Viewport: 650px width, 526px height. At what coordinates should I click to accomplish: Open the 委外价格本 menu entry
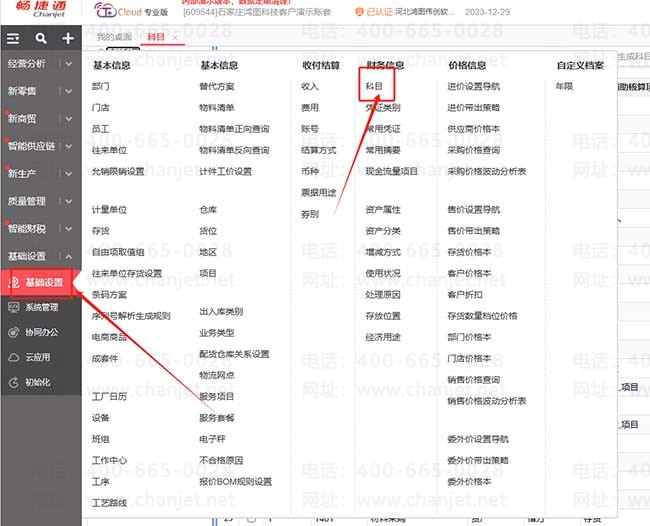(x=469, y=482)
